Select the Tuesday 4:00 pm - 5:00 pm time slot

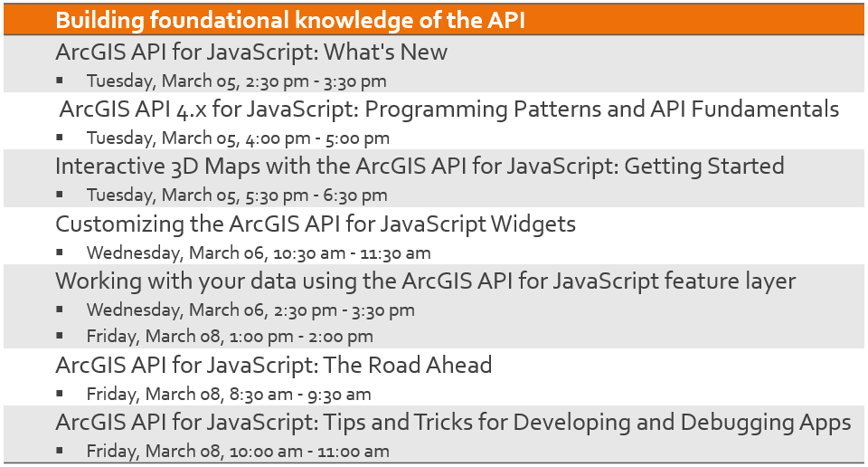coord(238,138)
